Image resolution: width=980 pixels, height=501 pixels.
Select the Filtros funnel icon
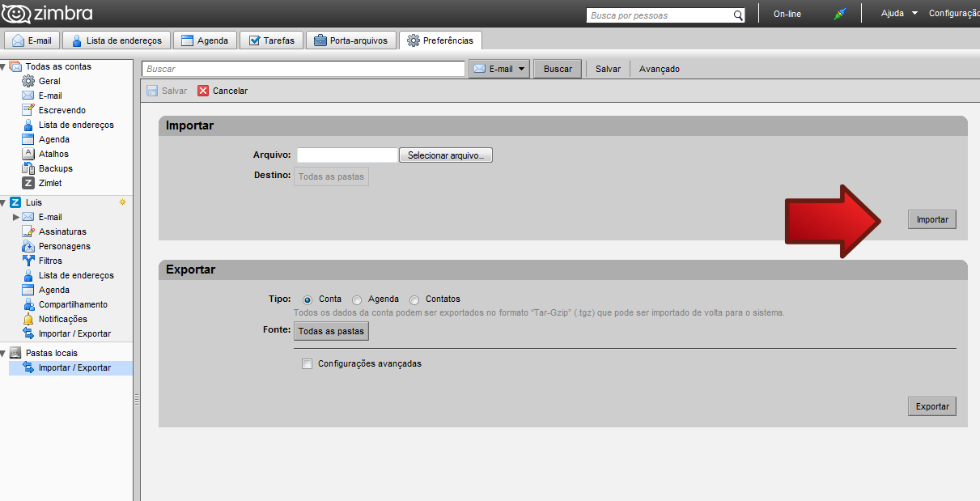pyautogui.click(x=28, y=261)
